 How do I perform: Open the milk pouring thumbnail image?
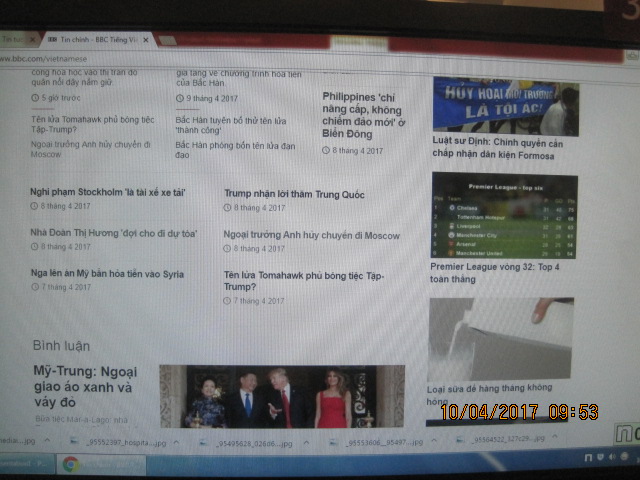[500, 340]
